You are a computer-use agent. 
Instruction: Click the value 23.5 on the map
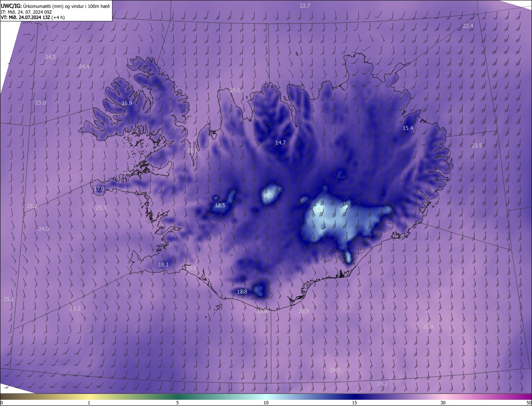(x=477, y=145)
